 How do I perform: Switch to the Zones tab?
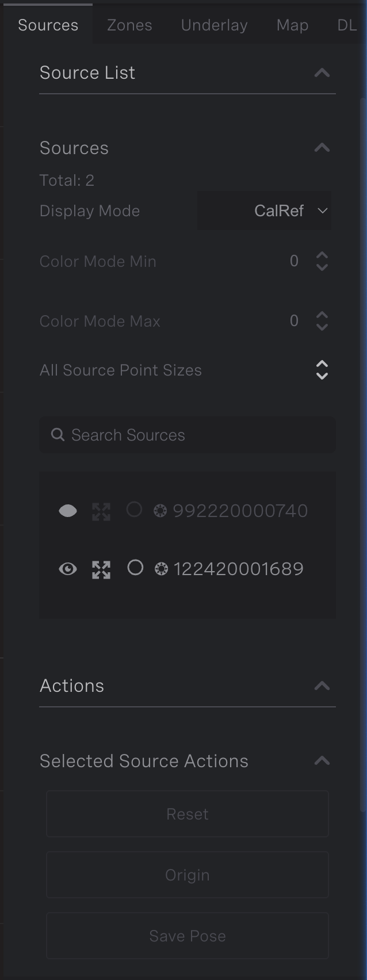(129, 25)
